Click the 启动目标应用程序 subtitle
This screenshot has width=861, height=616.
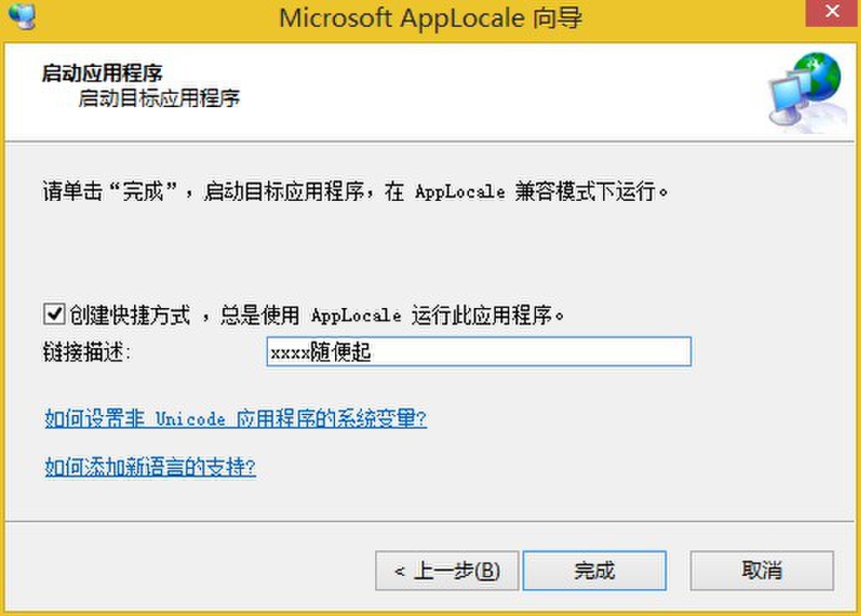click(x=159, y=99)
